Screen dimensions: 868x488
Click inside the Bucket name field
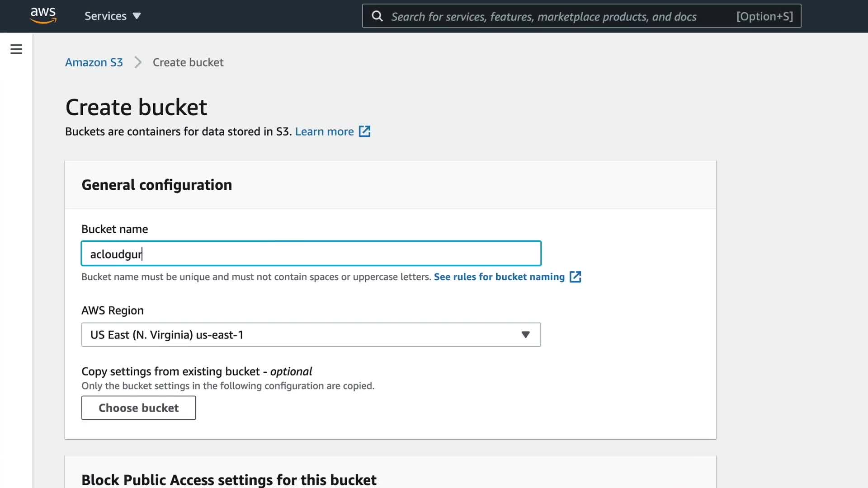point(311,253)
